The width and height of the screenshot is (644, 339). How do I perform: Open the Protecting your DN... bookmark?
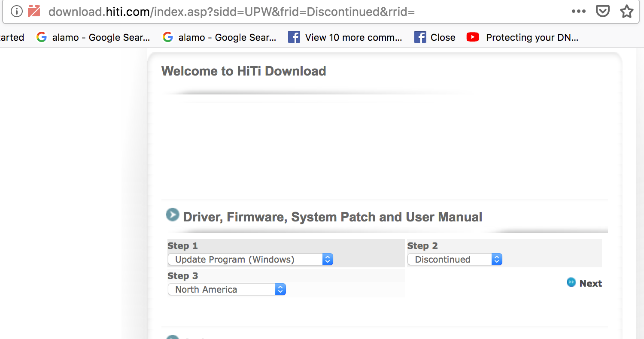click(x=522, y=37)
